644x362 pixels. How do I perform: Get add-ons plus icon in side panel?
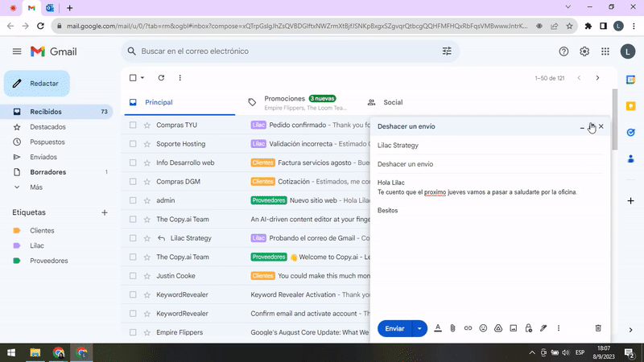631,200
